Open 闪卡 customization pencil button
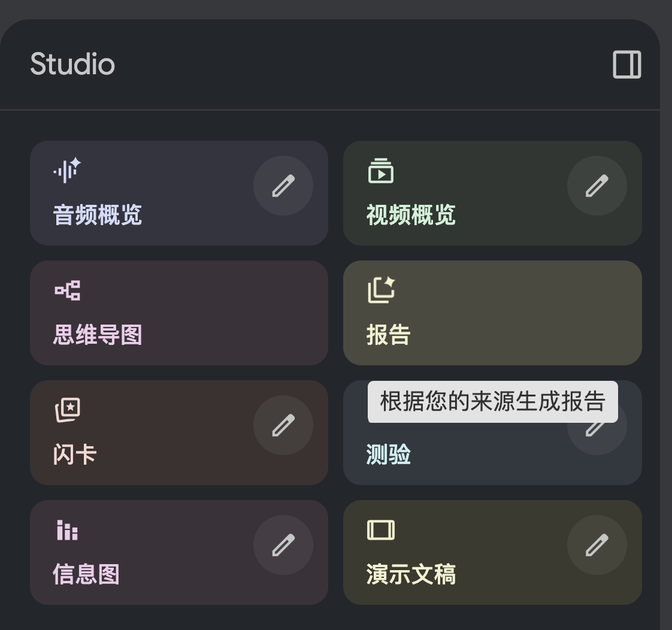Screen dimensions: 672x630 tap(283, 425)
